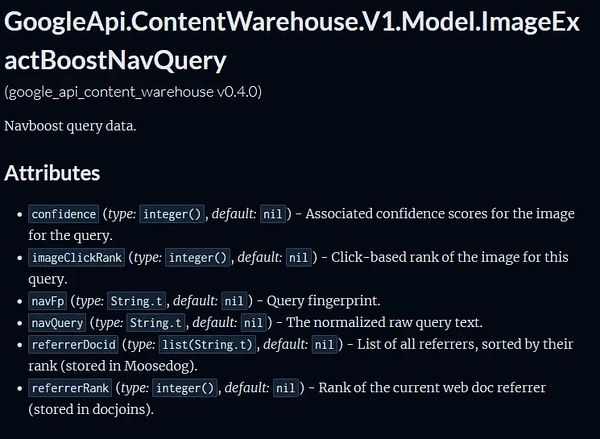Click the '(stored in Moosedog).' text

(x=129, y=366)
